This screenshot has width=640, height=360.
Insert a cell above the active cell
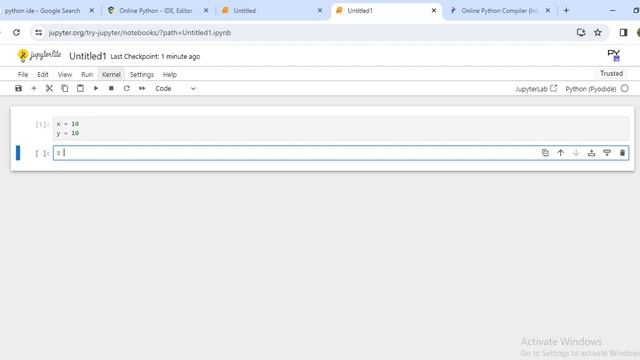click(591, 153)
